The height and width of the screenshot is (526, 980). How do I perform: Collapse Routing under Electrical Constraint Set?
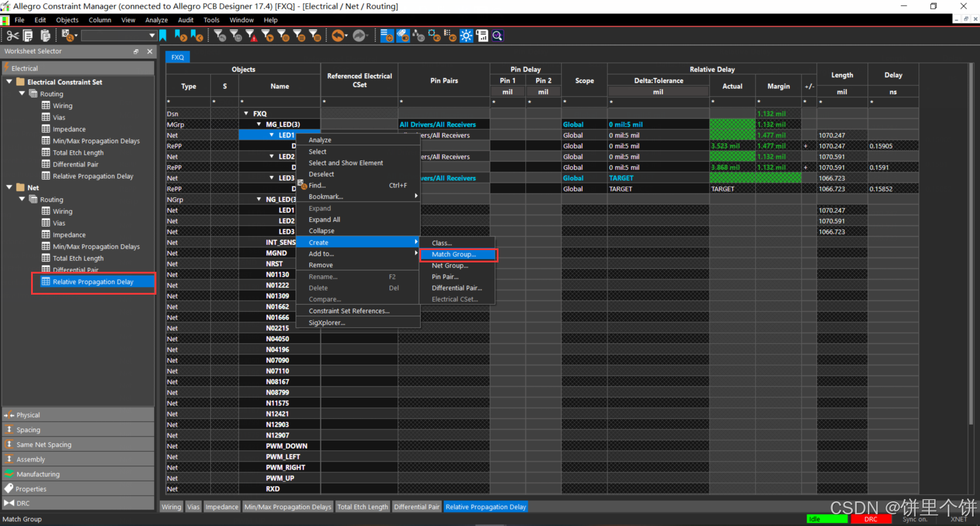click(x=22, y=94)
